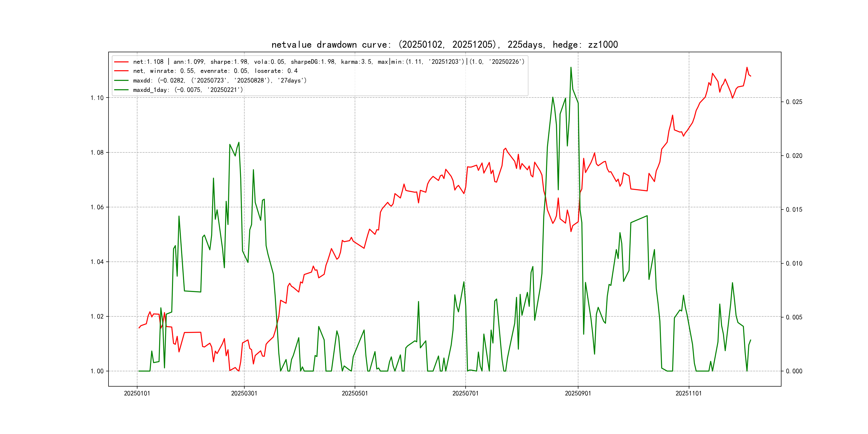Screen dimensions: 868x434
Task: Click the 0.015 right axis tick label
Action: [794, 209]
